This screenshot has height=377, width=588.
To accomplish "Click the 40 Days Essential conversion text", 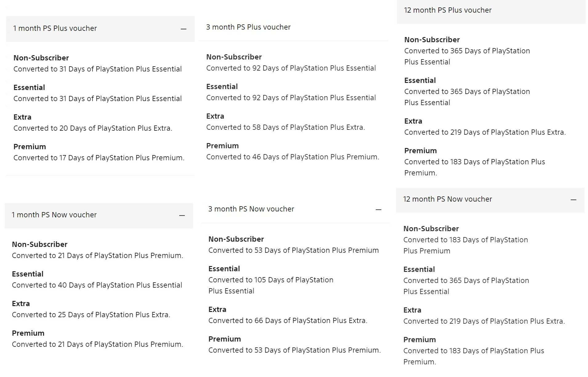I will pyautogui.click(x=97, y=285).
